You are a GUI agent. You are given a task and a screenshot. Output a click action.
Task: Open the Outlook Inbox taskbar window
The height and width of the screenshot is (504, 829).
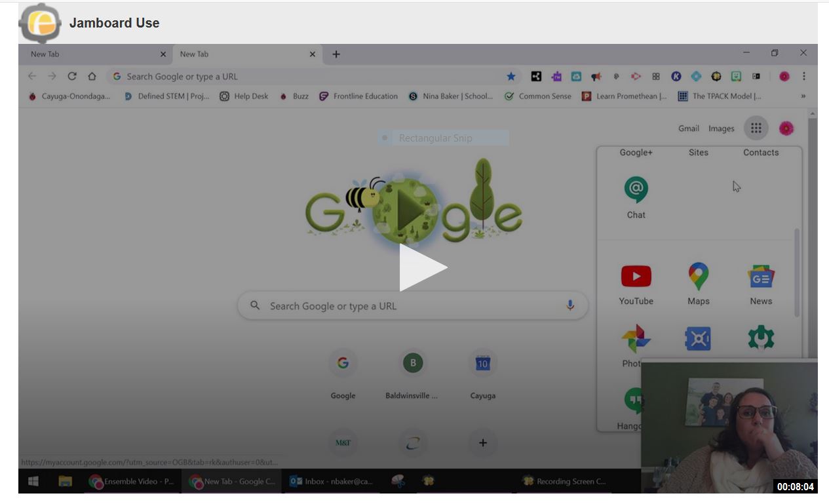coord(332,481)
